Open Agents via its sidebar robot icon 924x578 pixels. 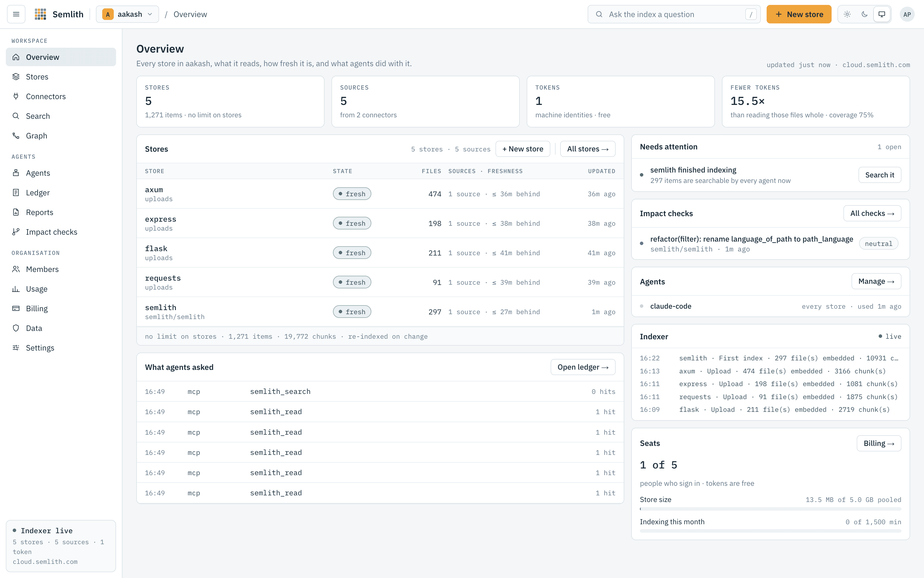tap(16, 173)
